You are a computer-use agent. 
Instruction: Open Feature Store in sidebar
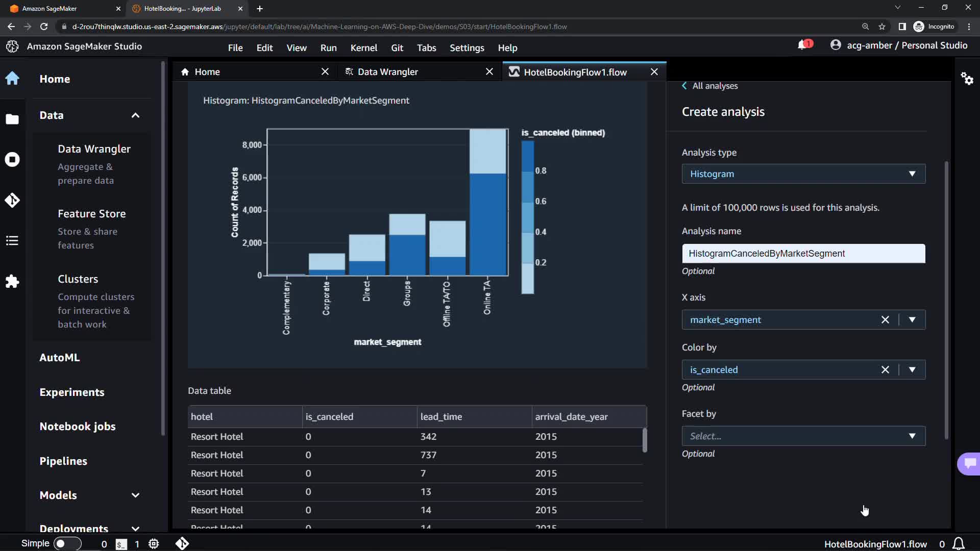92,214
